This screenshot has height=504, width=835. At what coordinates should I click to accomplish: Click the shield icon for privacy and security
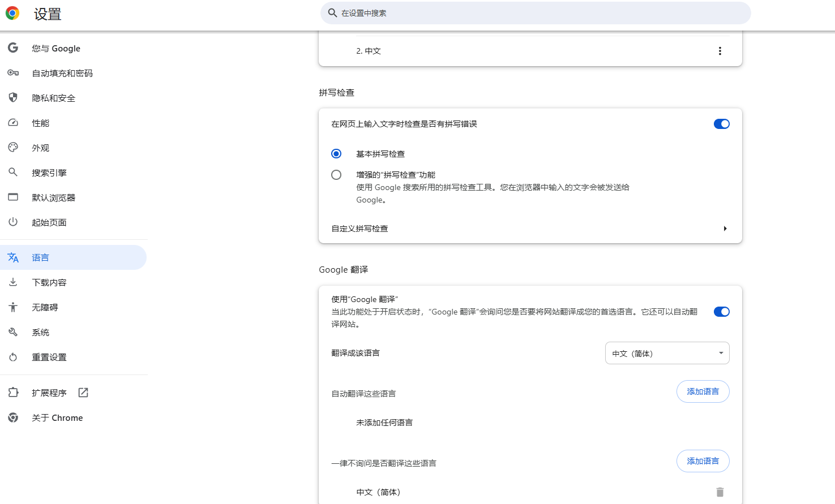click(x=13, y=98)
